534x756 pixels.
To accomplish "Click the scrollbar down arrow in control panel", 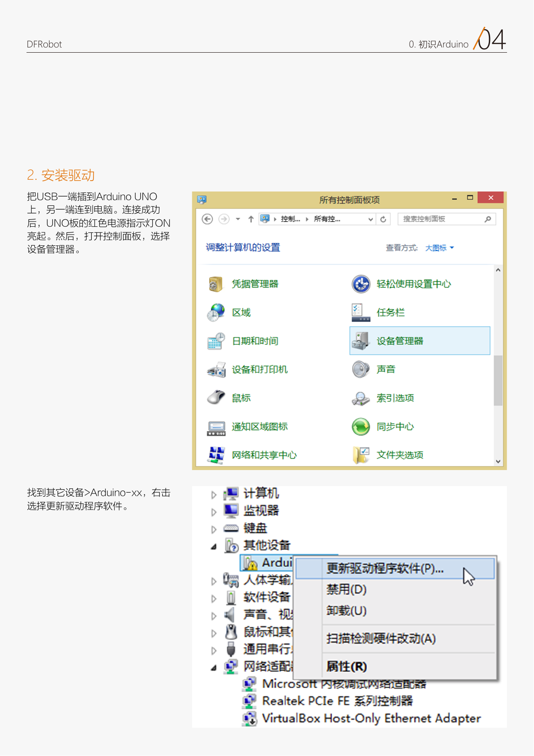I will click(x=498, y=461).
